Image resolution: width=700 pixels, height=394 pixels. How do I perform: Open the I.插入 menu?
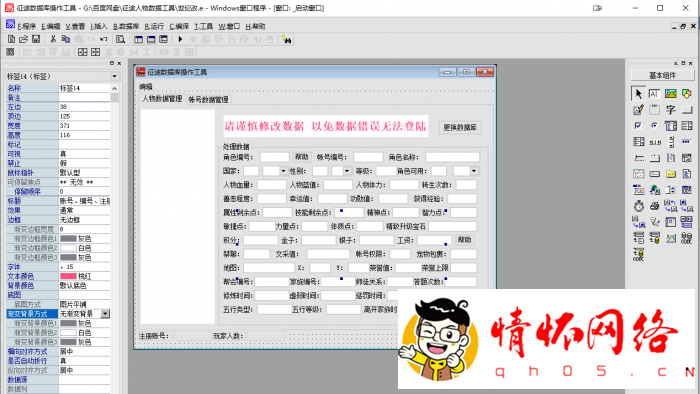pyautogui.click(x=99, y=26)
